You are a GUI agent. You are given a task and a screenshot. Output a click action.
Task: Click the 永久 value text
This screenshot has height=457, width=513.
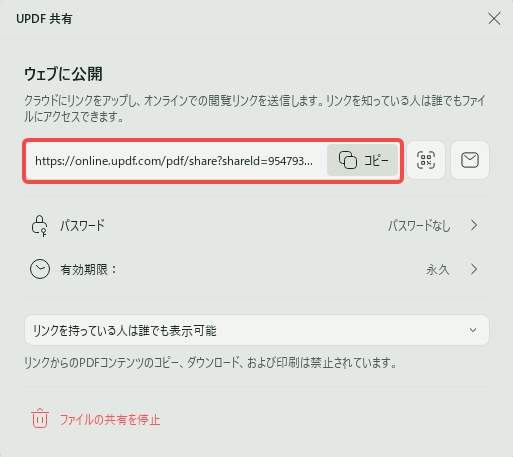pyautogui.click(x=438, y=269)
